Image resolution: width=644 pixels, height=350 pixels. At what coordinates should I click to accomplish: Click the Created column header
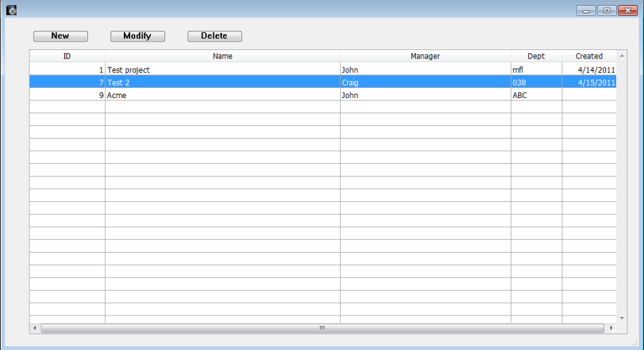point(589,56)
